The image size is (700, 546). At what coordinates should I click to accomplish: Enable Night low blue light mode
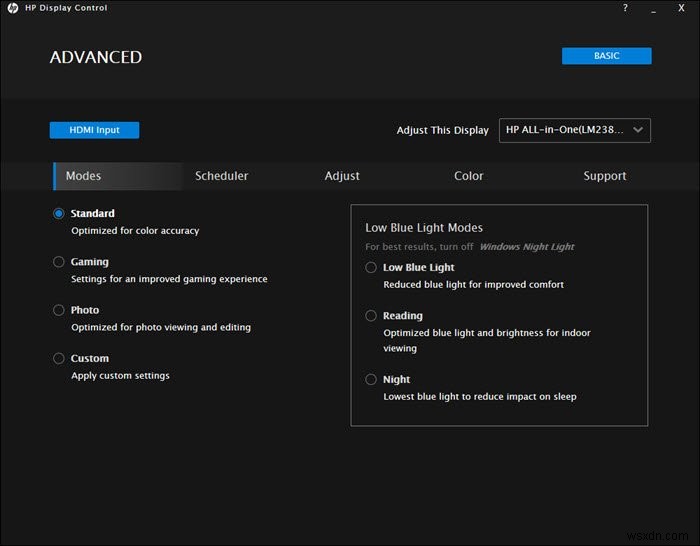371,380
